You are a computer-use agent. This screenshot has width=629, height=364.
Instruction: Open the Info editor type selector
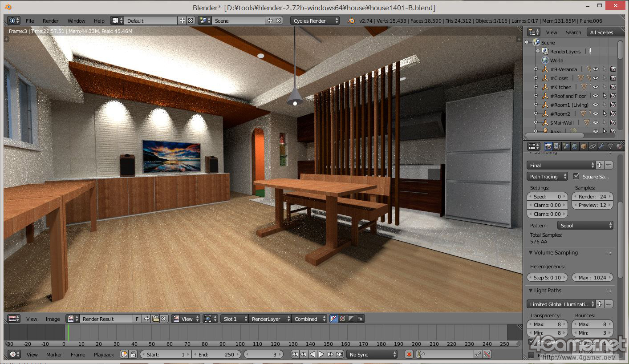click(14, 20)
